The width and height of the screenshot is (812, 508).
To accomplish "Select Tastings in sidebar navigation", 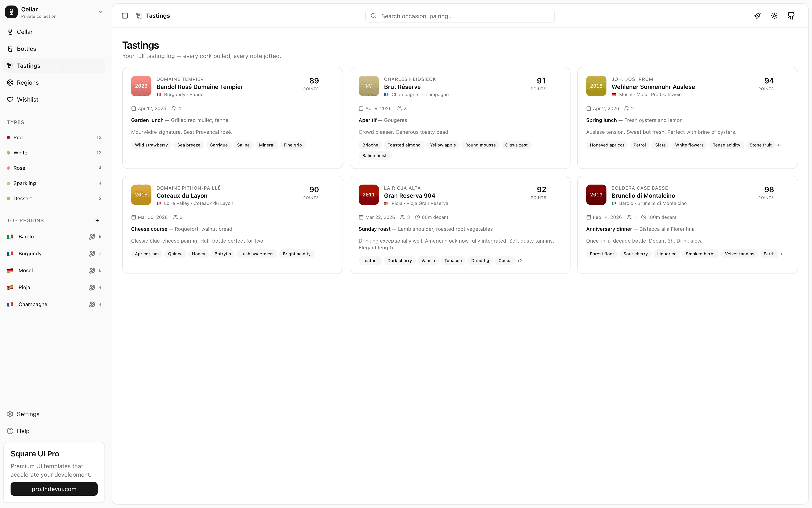I will pyautogui.click(x=54, y=66).
